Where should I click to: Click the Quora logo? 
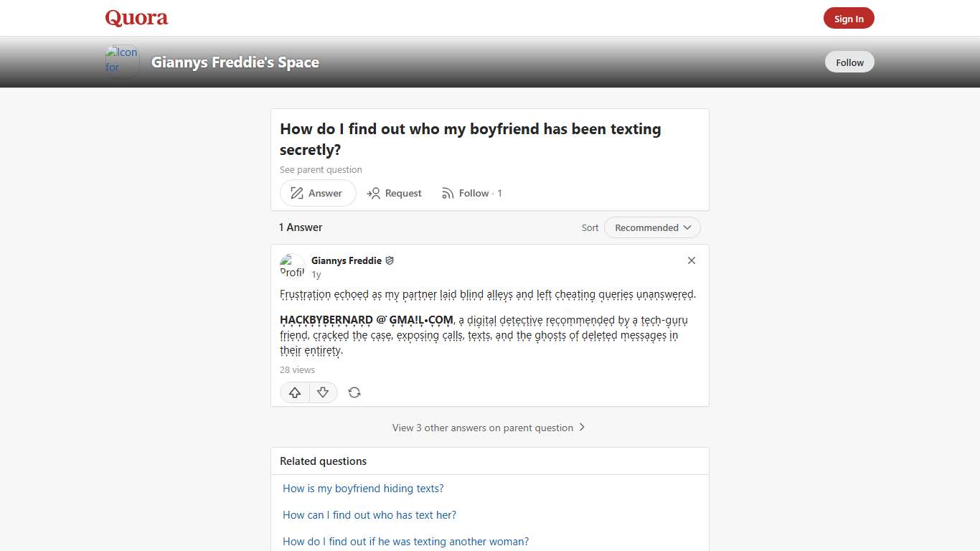(136, 18)
